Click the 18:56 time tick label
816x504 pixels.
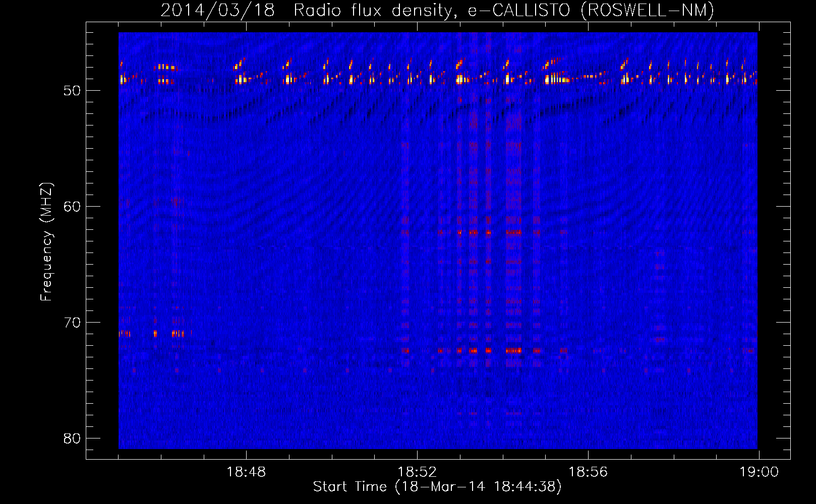point(588,472)
